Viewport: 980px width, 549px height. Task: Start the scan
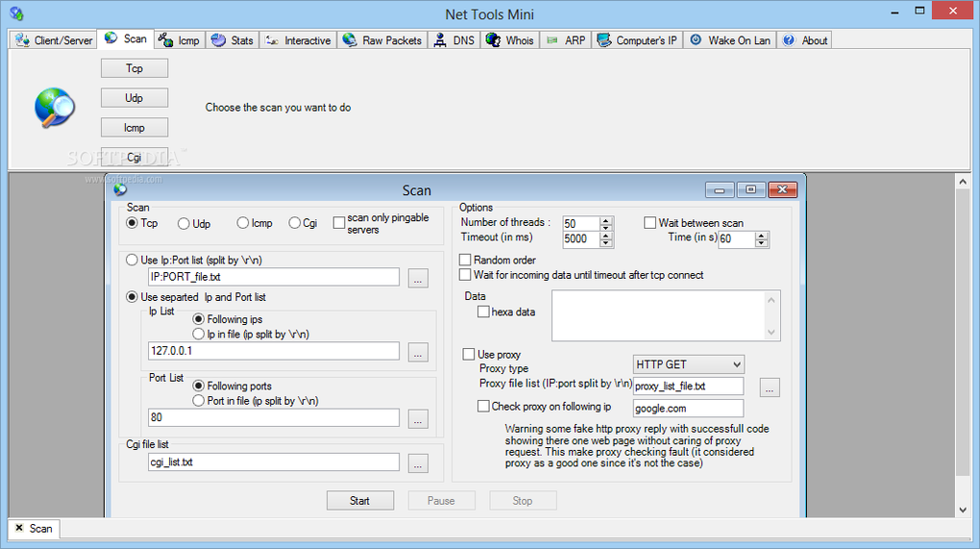click(x=360, y=500)
